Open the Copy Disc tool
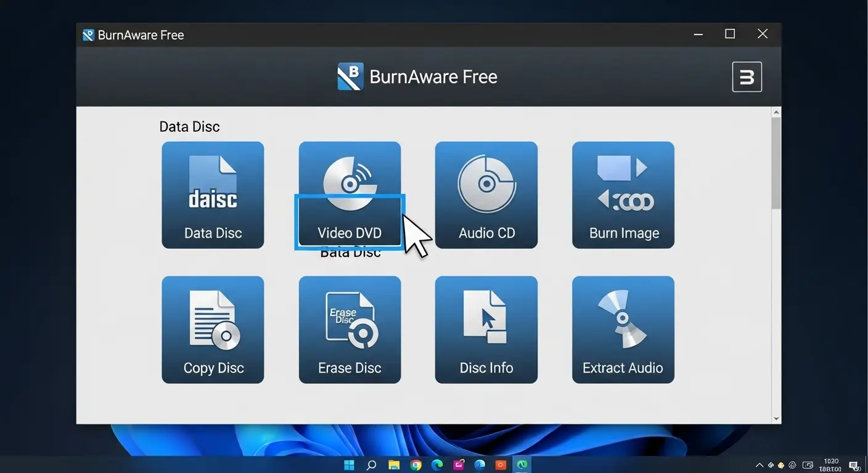 point(213,329)
